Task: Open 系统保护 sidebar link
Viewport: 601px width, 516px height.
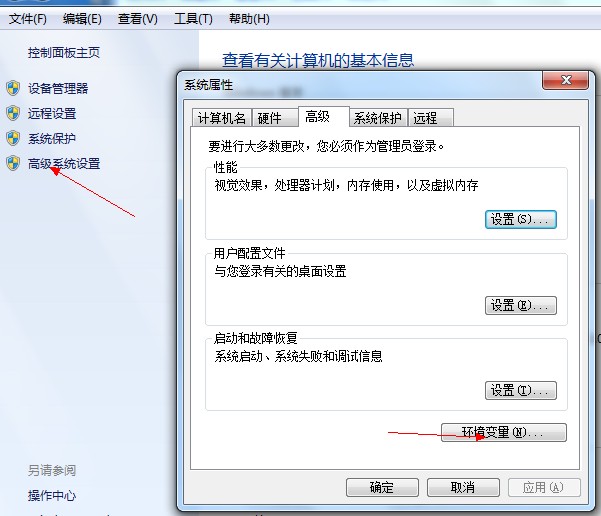Action: click(x=52, y=138)
